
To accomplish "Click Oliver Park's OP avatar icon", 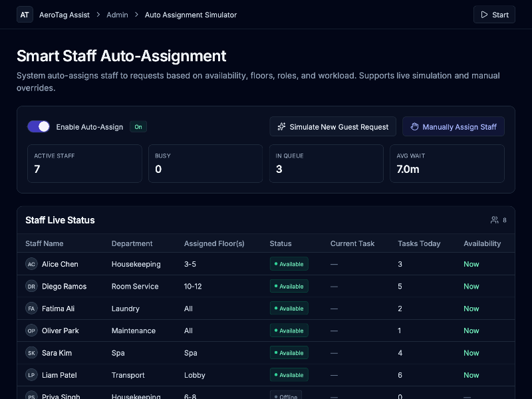I will pos(31,331).
